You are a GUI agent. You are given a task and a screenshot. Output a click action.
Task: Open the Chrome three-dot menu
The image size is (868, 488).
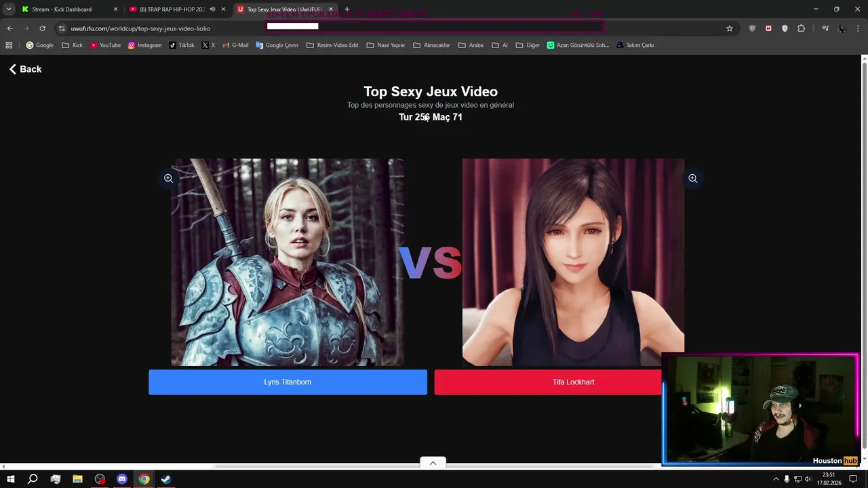click(859, 28)
